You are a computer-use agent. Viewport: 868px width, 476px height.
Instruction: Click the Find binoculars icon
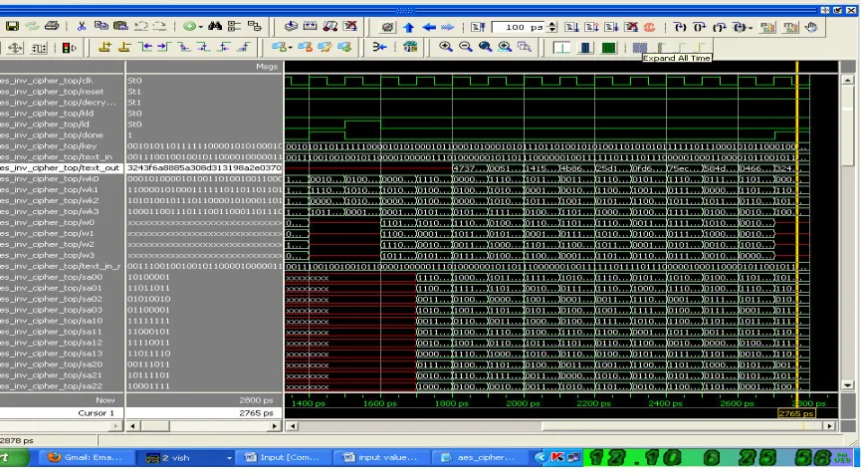pyautogui.click(x=215, y=26)
